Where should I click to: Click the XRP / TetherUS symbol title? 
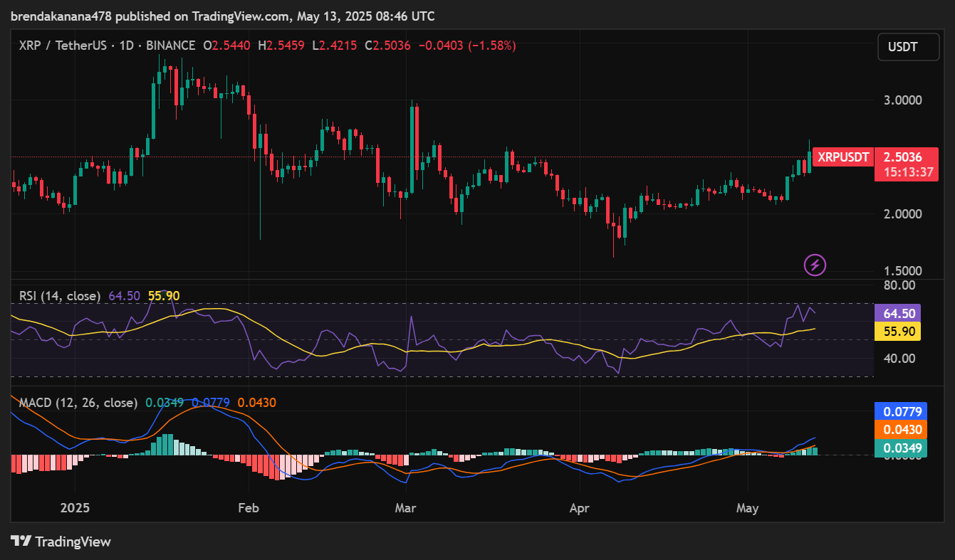(63, 46)
